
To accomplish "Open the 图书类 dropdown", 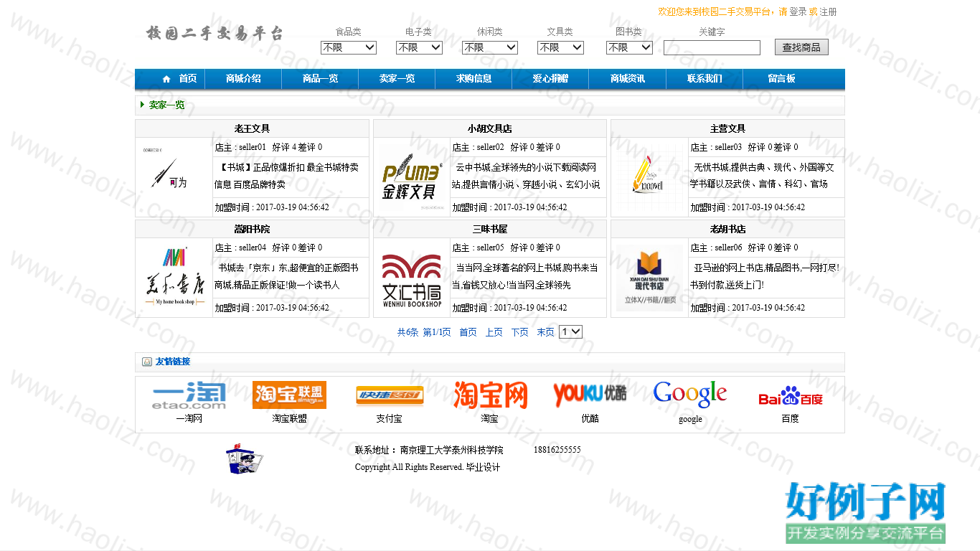I will pyautogui.click(x=629, y=47).
